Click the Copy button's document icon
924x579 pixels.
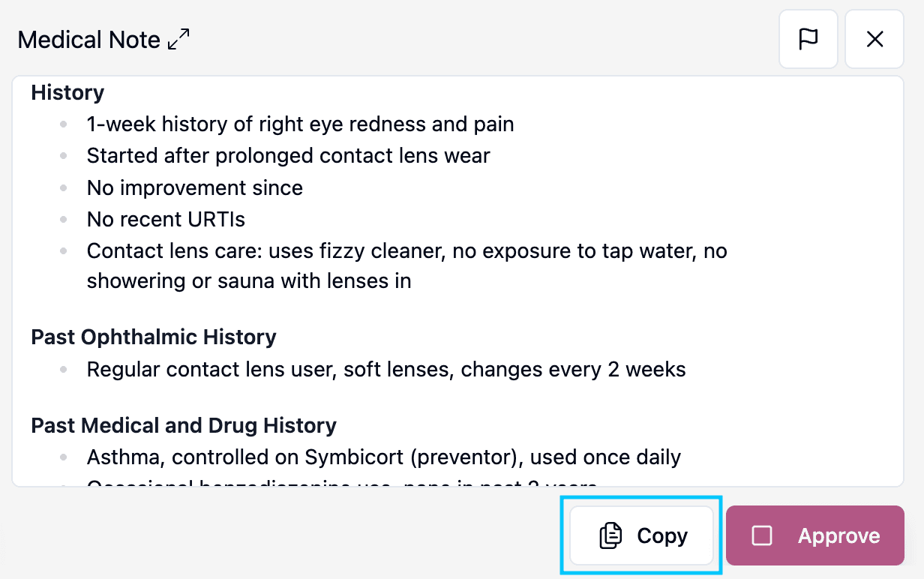pos(611,535)
